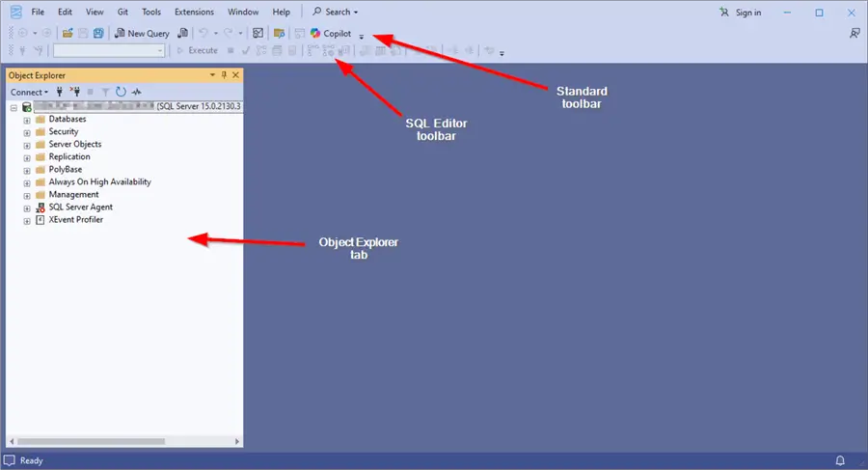
Task: Click the Open File folder icon
Action: [x=68, y=33]
